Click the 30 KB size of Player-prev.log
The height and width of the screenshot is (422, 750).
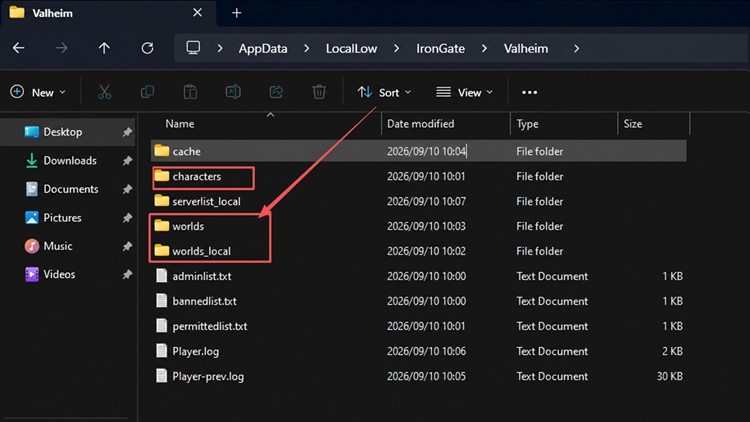[x=669, y=376]
